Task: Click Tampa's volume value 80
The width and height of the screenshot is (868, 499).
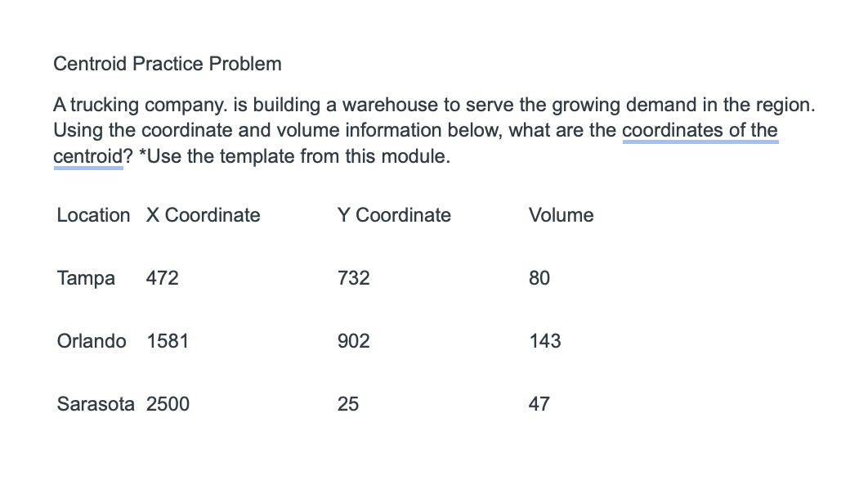Action: tap(539, 278)
